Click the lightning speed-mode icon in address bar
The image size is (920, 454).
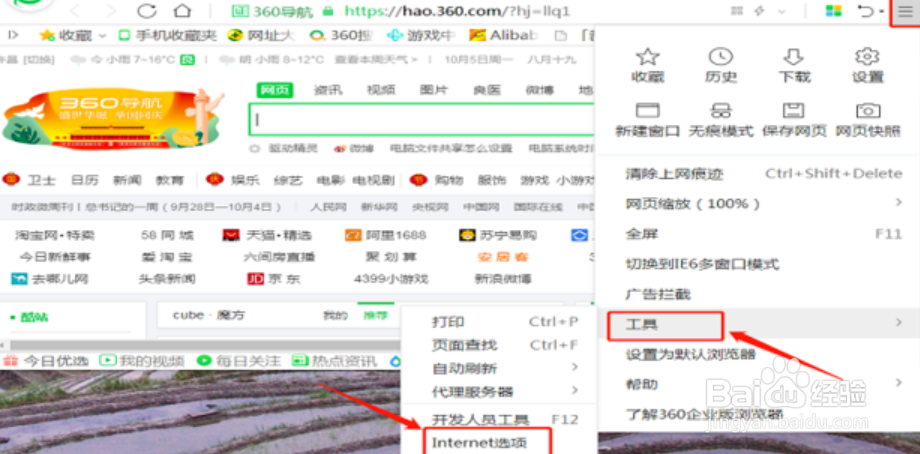(x=759, y=11)
